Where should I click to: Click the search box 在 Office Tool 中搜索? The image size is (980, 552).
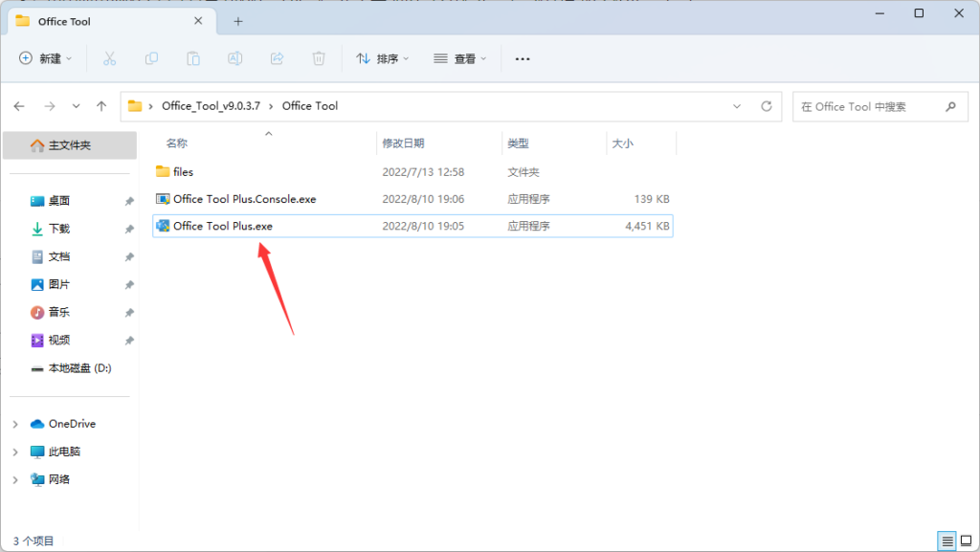[x=880, y=107]
